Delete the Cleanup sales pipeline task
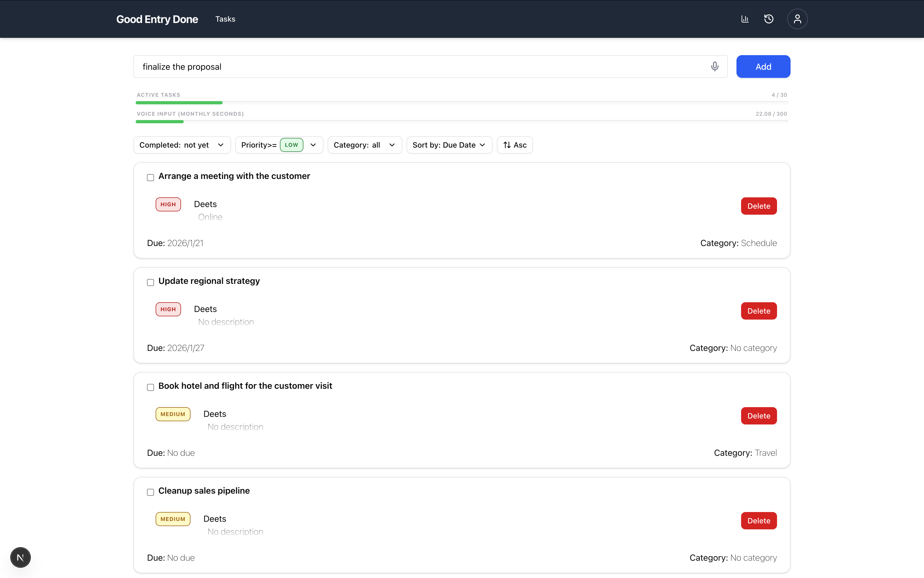Viewport: 924px width, 578px height. coord(759,521)
